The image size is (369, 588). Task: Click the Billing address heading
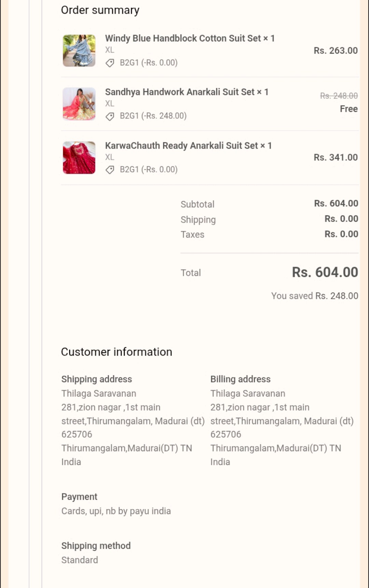[240, 379]
